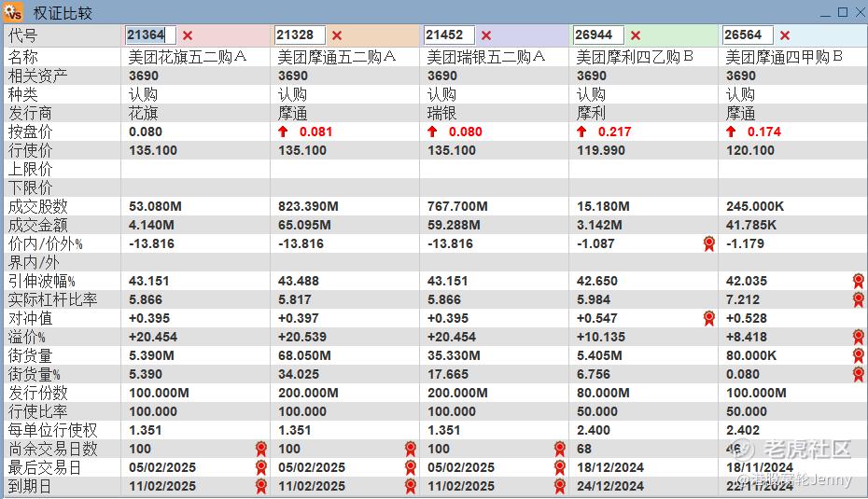The height and width of the screenshot is (499, 868).
Task: Click the code input field containing 21364
Action: pyautogui.click(x=150, y=35)
